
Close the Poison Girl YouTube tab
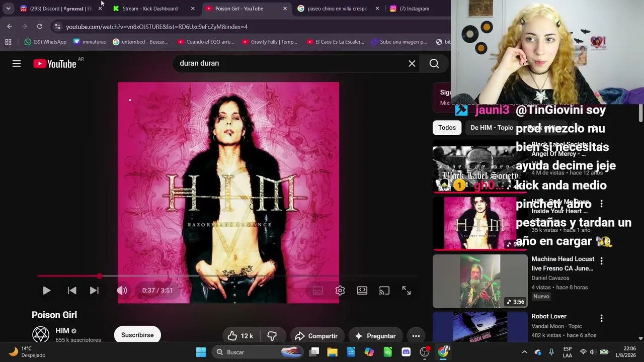[x=285, y=9]
